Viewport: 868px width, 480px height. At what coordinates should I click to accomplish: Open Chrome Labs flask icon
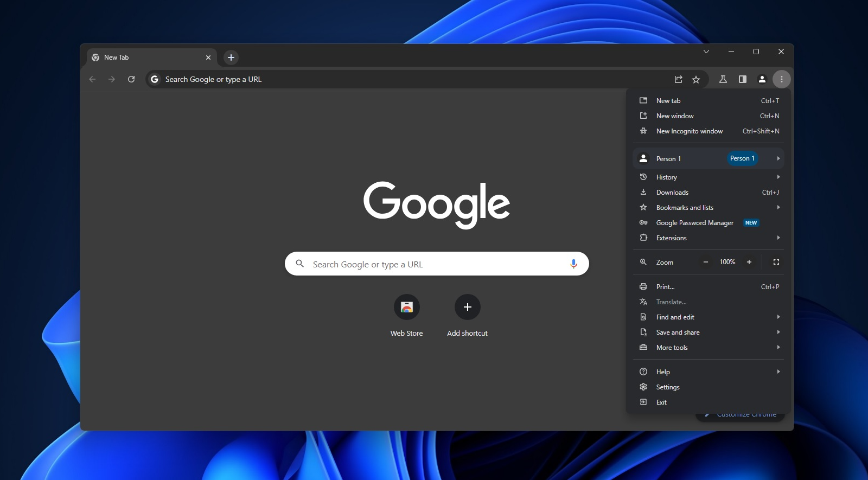point(723,79)
